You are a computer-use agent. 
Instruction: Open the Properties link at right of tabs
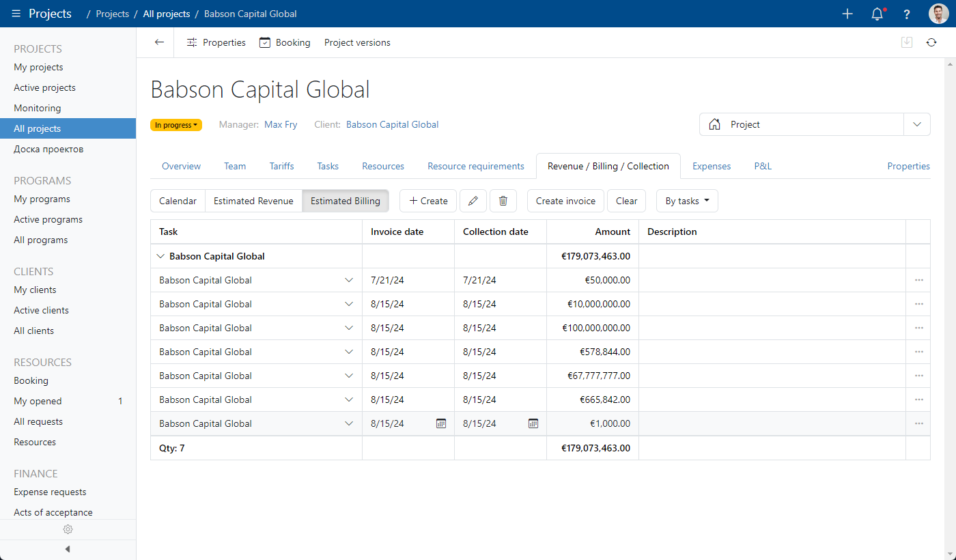click(908, 166)
